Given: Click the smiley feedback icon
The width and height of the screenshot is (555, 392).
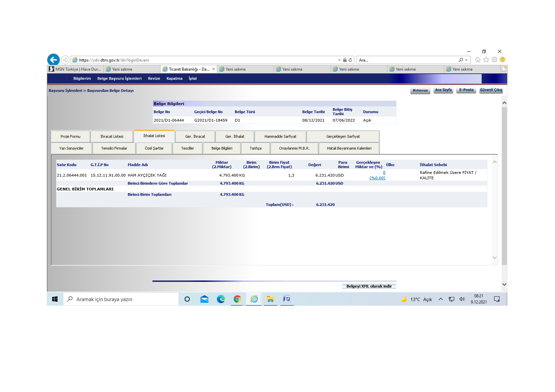Looking at the screenshot, I should pos(503,60).
